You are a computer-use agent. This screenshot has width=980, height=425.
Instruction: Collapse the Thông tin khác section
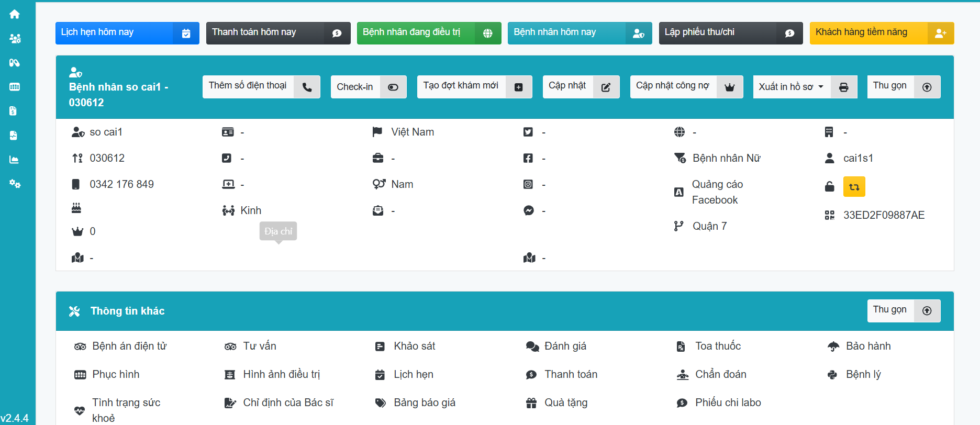tap(903, 310)
